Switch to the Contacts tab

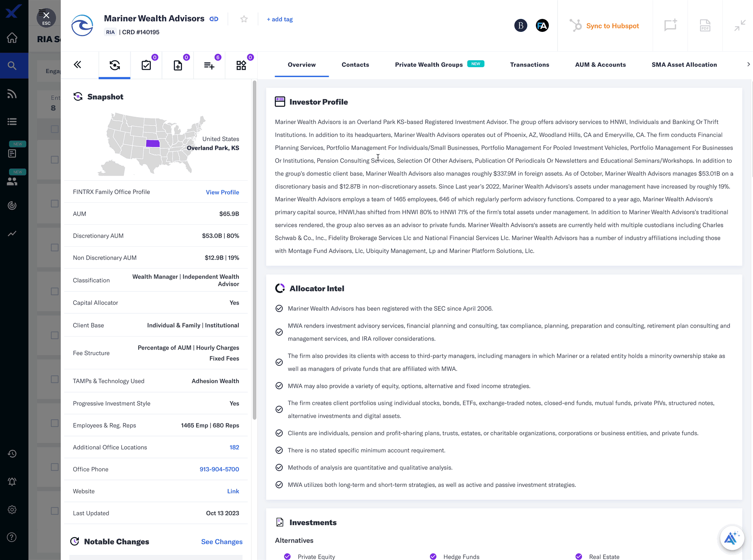[355, 65]
